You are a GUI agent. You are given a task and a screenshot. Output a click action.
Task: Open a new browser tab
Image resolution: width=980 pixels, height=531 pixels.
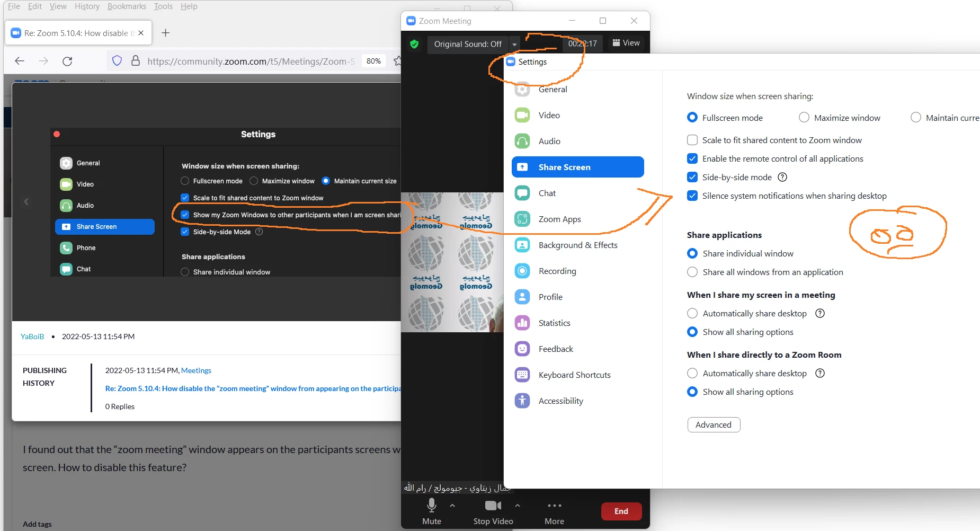pyautogui.click(x=165, y=33)
